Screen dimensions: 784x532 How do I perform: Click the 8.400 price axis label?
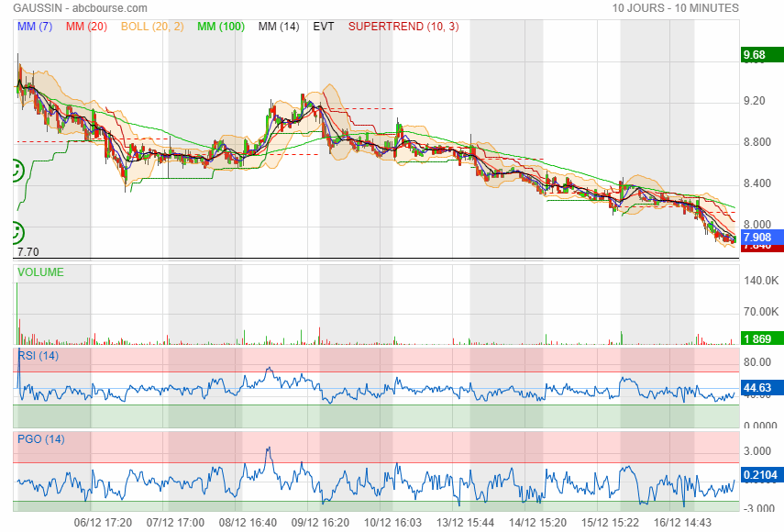tap(757, 183)
